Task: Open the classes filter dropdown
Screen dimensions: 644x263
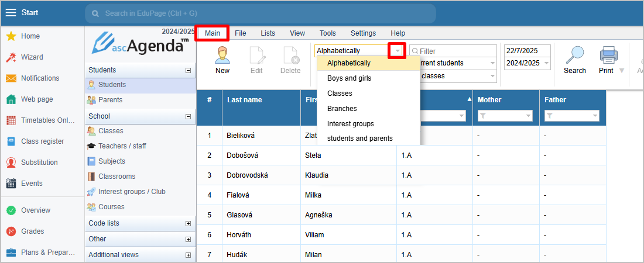Action: 492,76
